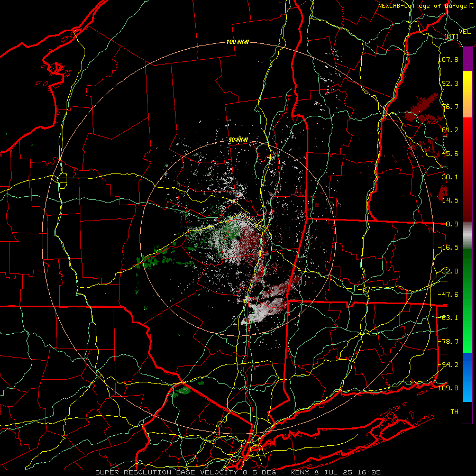Click the dark red velocity patch near upper right
The height and width of the screenshot is (476, 476).
click(x=422, y=108)
